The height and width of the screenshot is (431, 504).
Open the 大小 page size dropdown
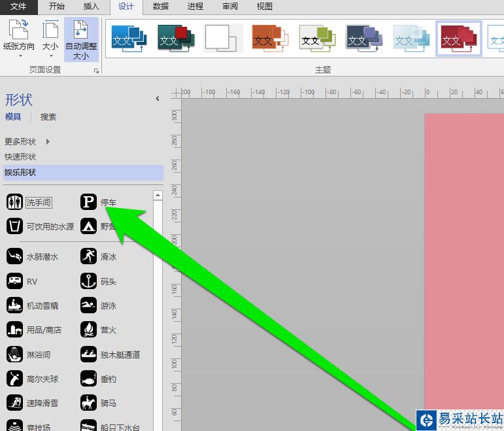tap(50, 39)
